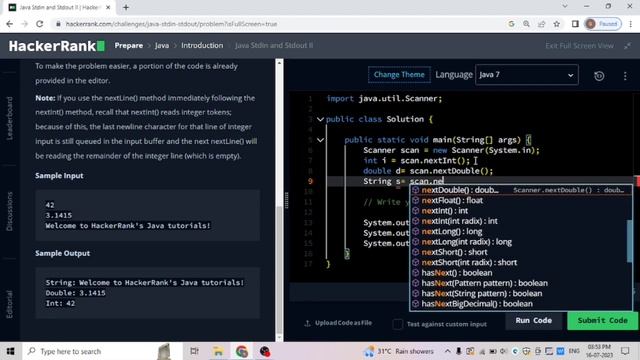This screenshot has width=640, height=360.
Task: Reset code with the history icon
Action: pos(599,76)
